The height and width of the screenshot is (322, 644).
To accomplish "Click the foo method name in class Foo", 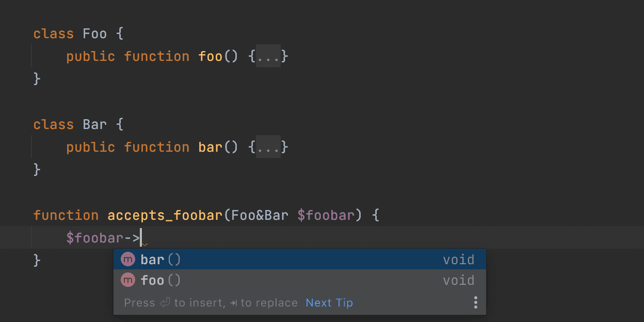I will point(211,56).
